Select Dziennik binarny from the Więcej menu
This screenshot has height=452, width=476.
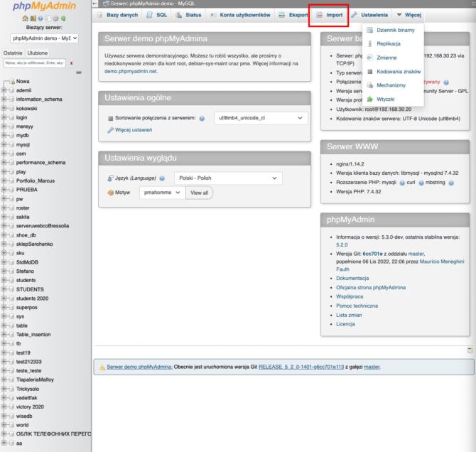(393, 30)
